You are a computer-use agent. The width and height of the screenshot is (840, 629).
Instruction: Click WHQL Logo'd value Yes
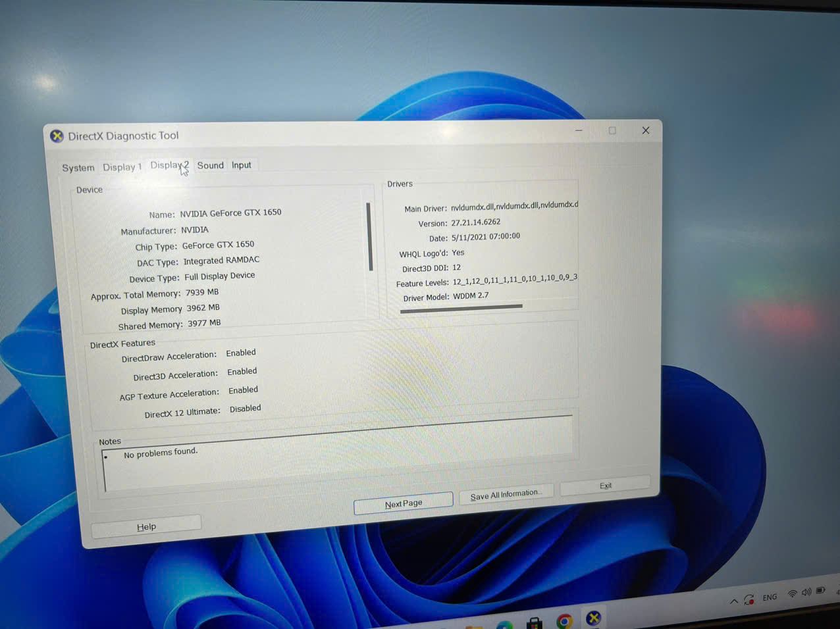pos(458,253)
